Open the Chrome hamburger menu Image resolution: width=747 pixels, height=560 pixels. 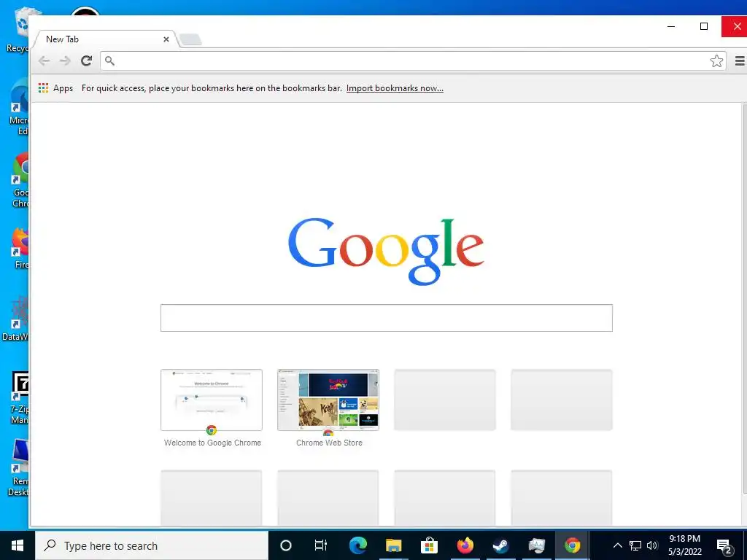point(740,61)
